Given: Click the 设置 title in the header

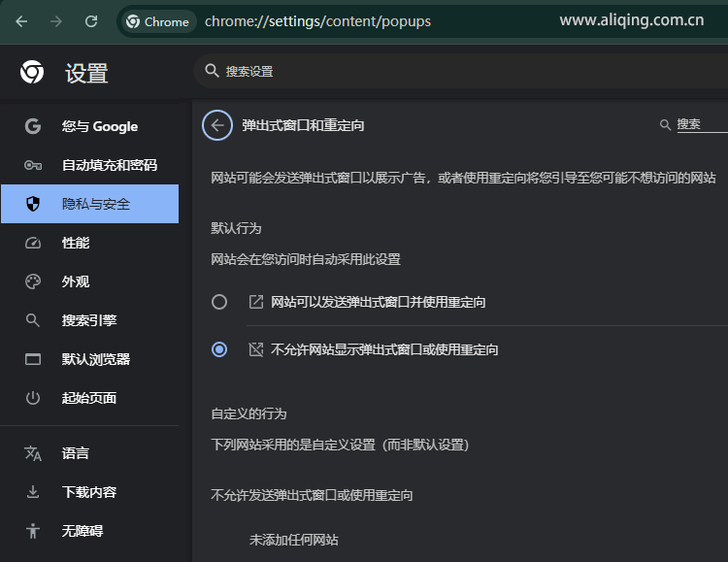Looking at the screenshot, I should tap(86, 74).
